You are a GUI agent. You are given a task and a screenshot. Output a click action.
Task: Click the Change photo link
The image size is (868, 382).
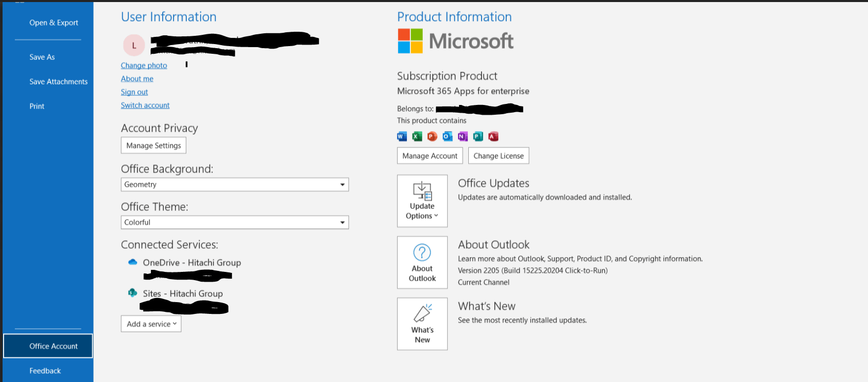click(x=144, y=66)
